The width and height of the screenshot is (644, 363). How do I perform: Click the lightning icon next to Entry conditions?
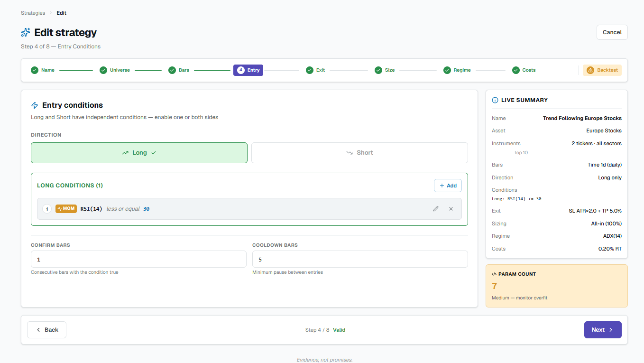[35, 105]
